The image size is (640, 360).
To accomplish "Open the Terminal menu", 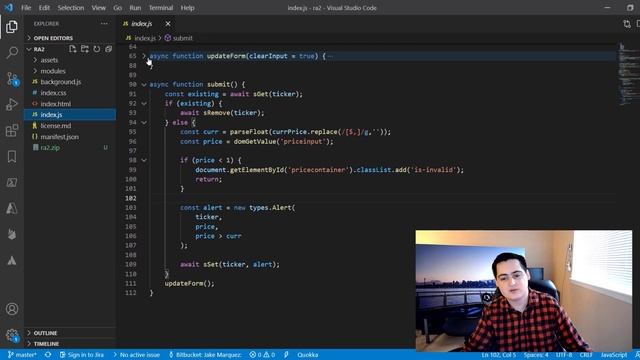I will 161,8.
